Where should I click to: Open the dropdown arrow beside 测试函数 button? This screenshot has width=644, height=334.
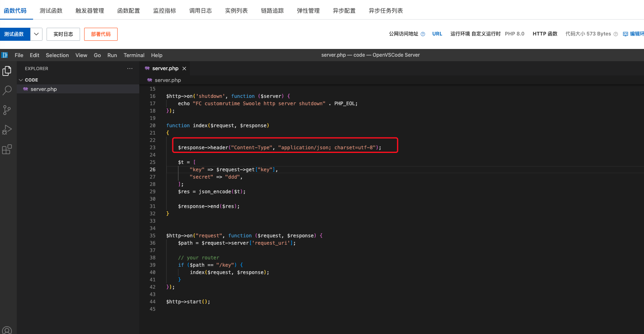coord(36,34)
